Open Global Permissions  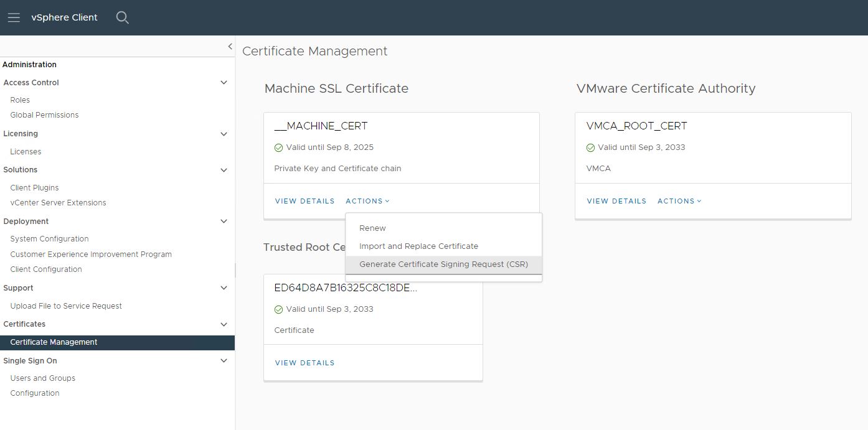(x=44, y=115)
